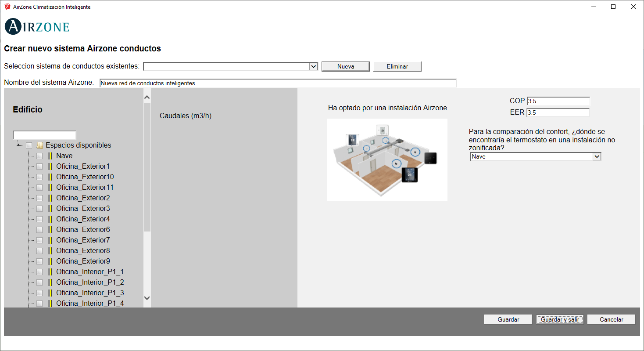Viewport: 644px width, 351px height.
Task: Click the COP input field
Action: [558, 101]
